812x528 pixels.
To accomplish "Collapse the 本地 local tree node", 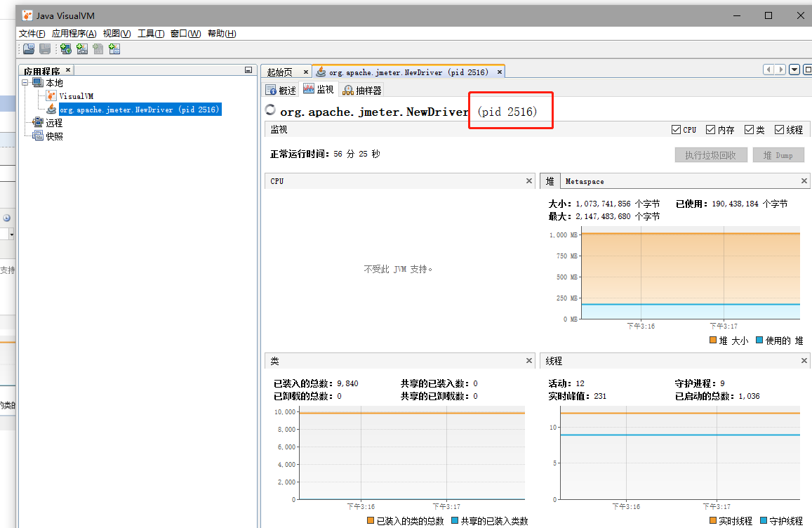I will [25, 82].
